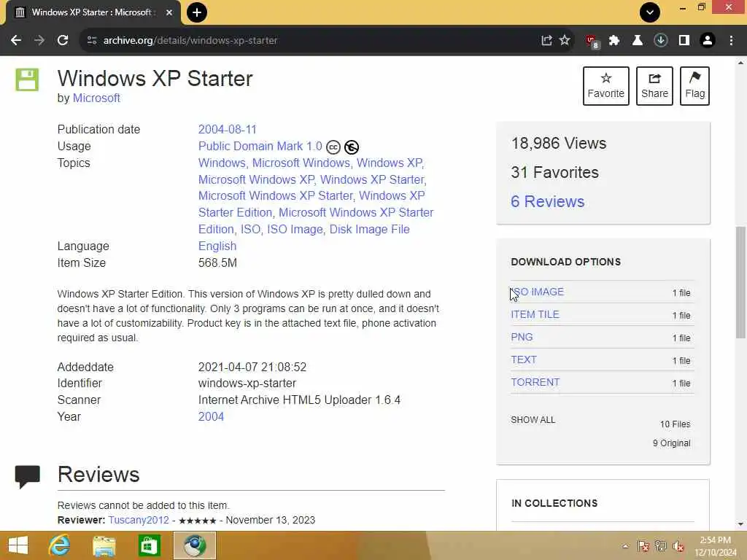Click the 18,986 Views statistic
The height and width of the screenshot is (560, 747).
click(x=558, y=144)
